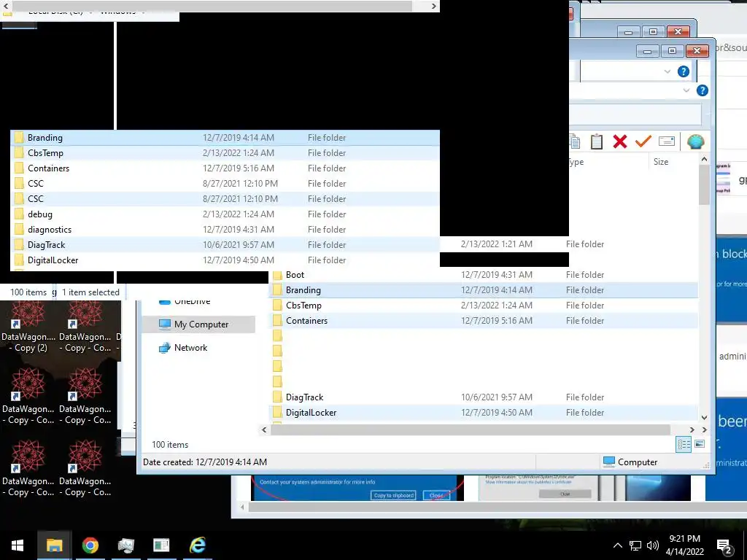Open the Windows Start menu
The height and width of the screenshot is (560, 747).
coord(18,545)
